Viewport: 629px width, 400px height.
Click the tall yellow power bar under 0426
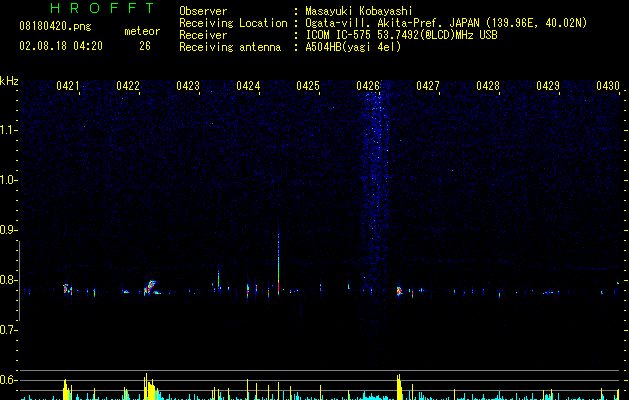pos(399,387)
